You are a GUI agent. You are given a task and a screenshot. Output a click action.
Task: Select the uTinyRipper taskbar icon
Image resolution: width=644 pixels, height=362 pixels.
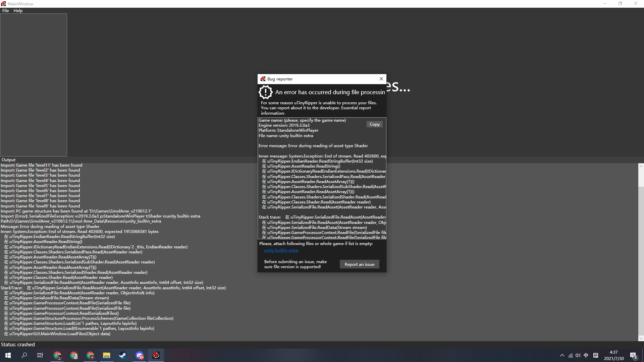tap(156, 355)
